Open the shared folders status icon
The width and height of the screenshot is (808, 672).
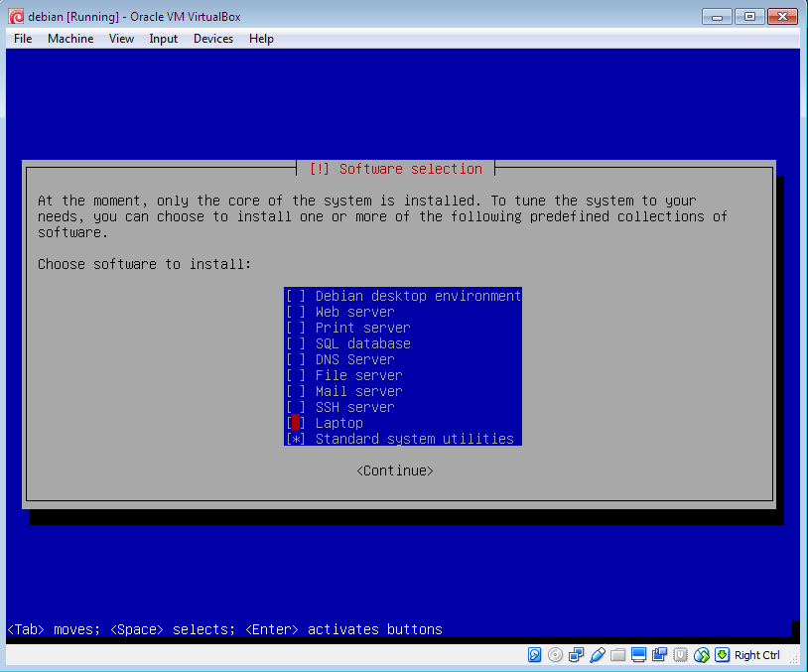click(x=617, y=655)
